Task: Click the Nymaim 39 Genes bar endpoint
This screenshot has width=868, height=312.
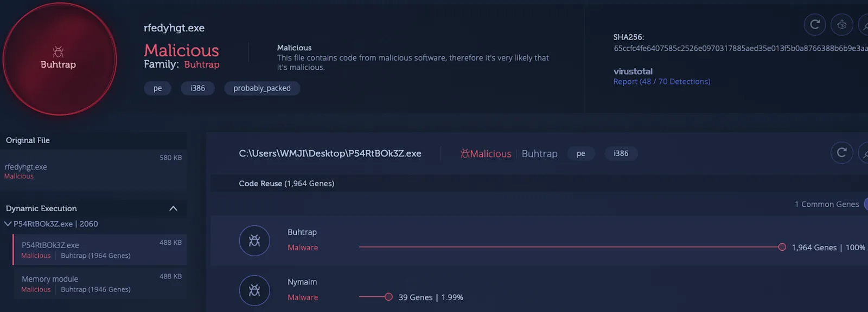Action: pyautogui.click(x=388, y=297)
